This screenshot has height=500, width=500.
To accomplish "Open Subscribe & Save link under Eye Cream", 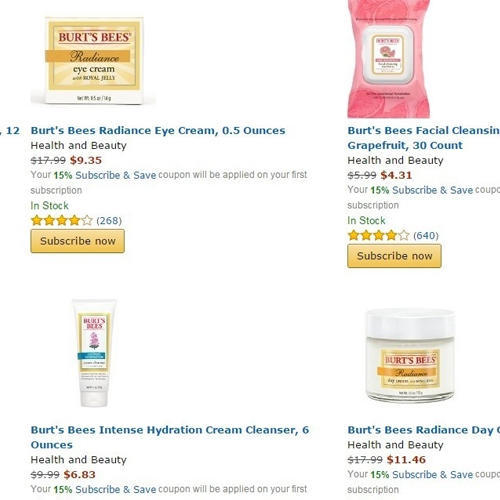I will (x=116, y=175).
